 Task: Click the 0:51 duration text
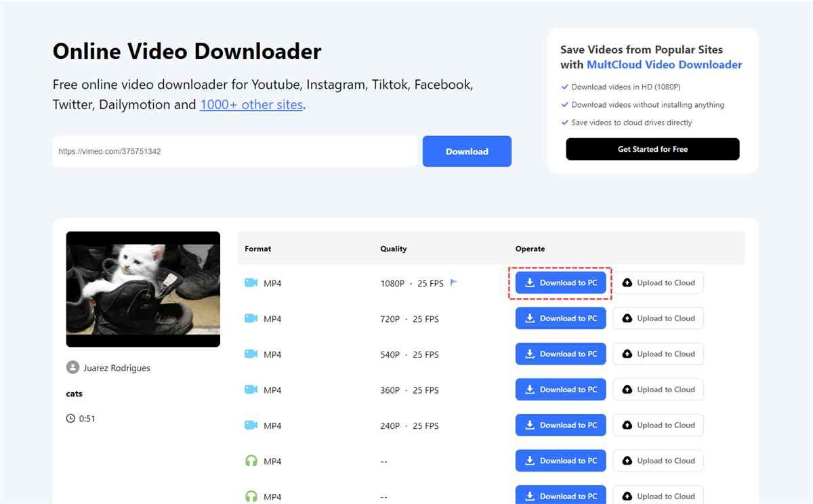(87, 419)
